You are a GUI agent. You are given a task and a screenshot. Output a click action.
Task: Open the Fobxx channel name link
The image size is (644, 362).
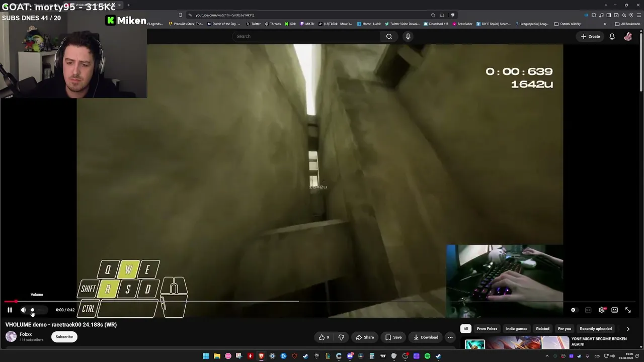coord(26,334)
